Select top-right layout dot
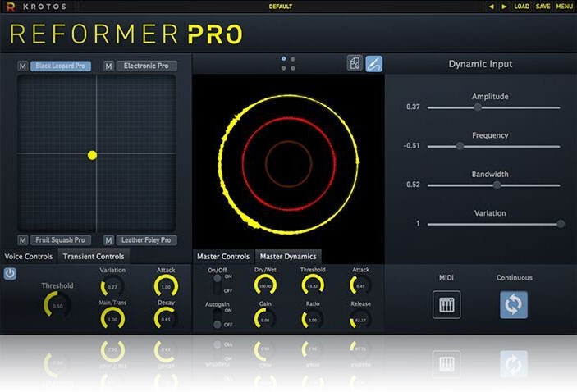Viewport: 577px width, 392px height. (293, 59)
